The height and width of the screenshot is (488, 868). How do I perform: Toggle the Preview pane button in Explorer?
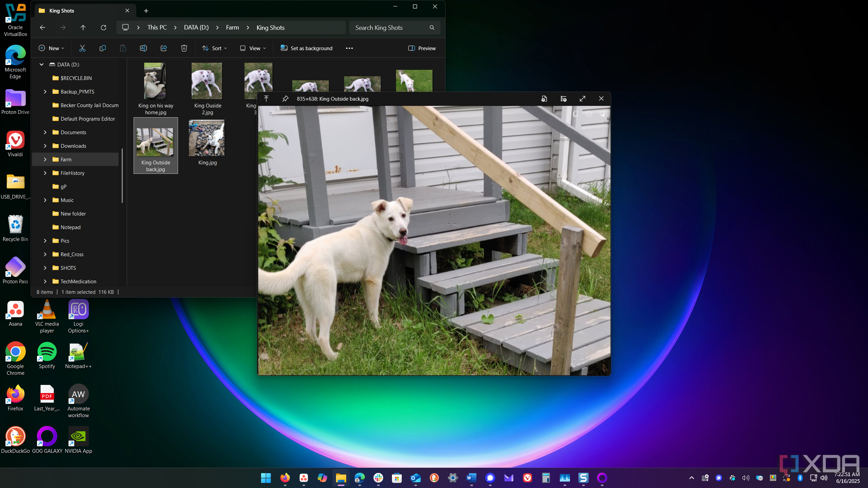[422, 48]
